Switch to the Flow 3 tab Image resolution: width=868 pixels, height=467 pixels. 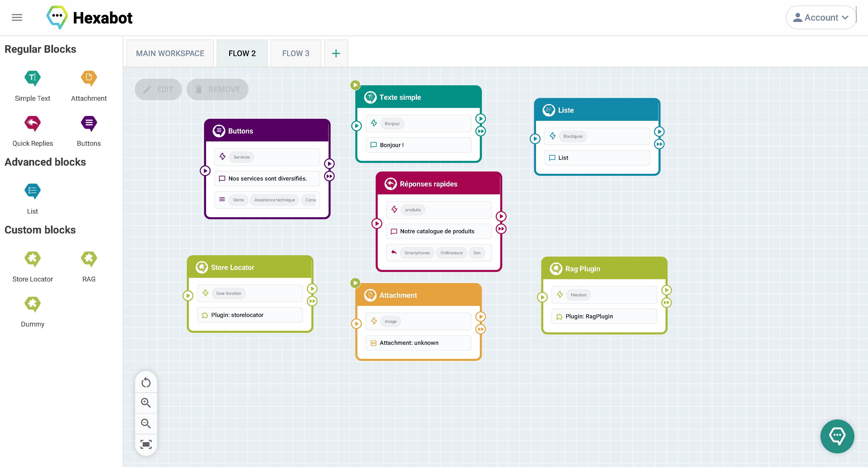[296, 53]
